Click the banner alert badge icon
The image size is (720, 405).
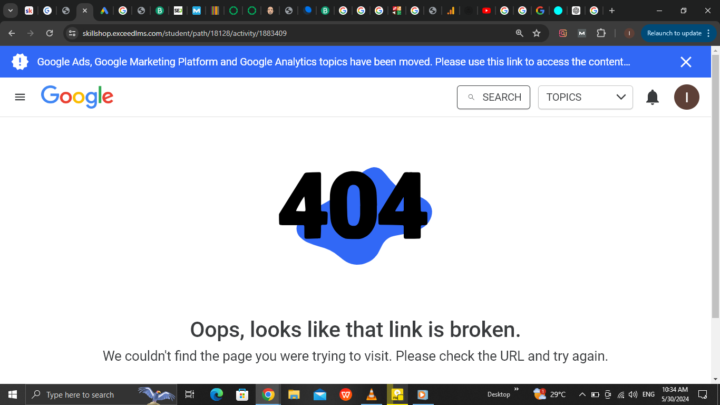coord(20,62)
